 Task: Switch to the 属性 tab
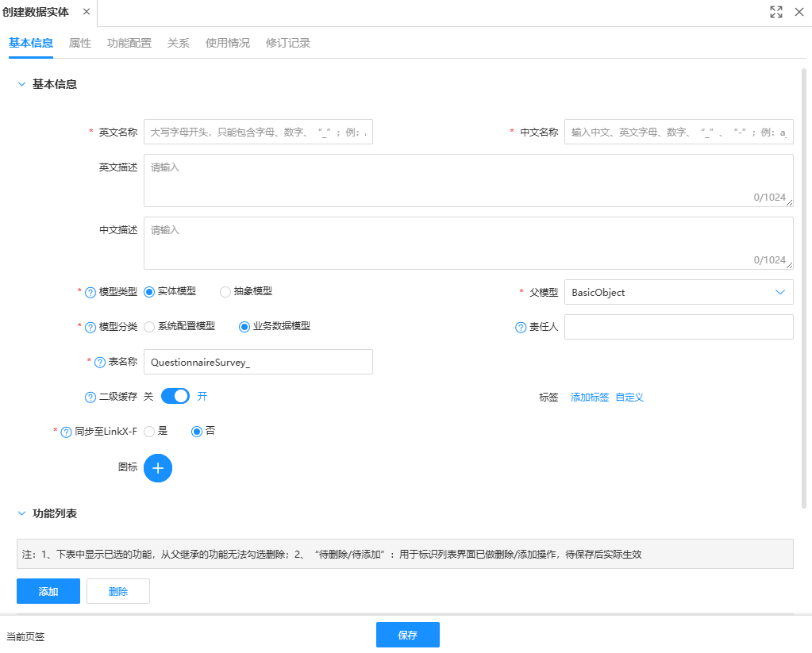(80, 43)
